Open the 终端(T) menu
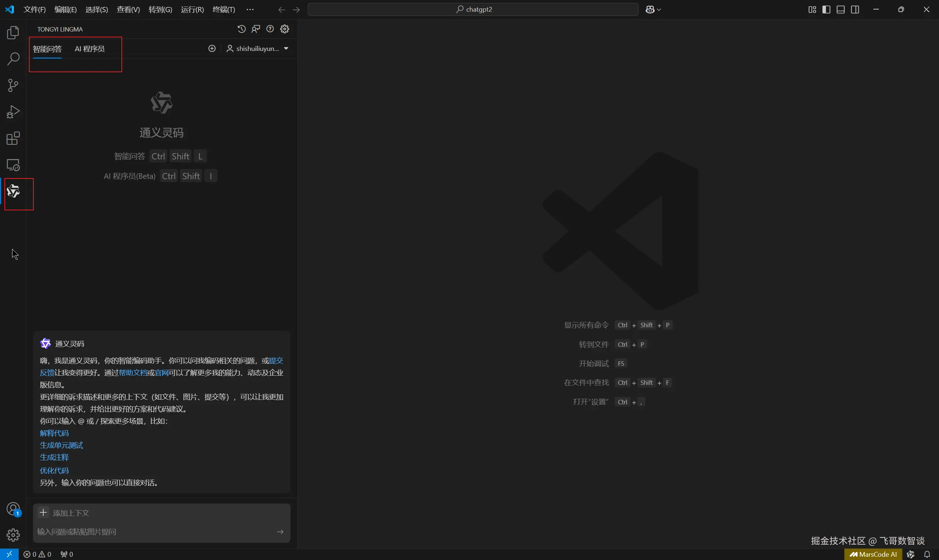Image resolution: width=939 pixels, height=560 pixels. [223, 10]
